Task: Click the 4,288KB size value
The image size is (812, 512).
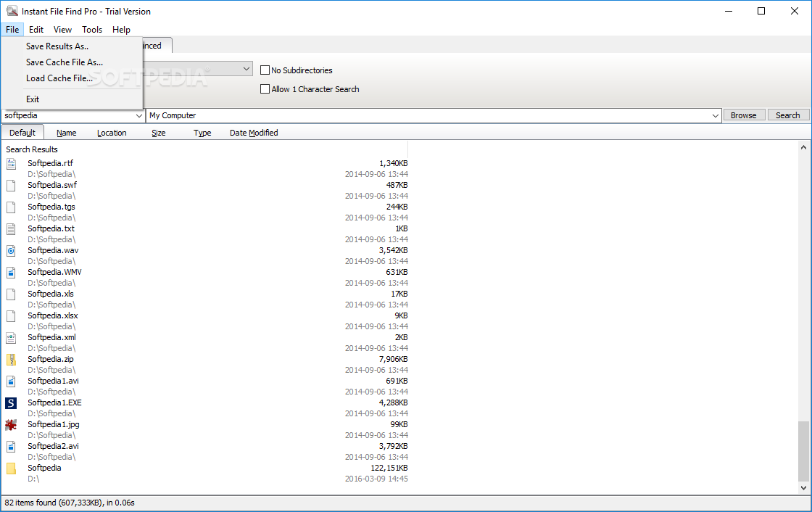Action: point(393,402)
